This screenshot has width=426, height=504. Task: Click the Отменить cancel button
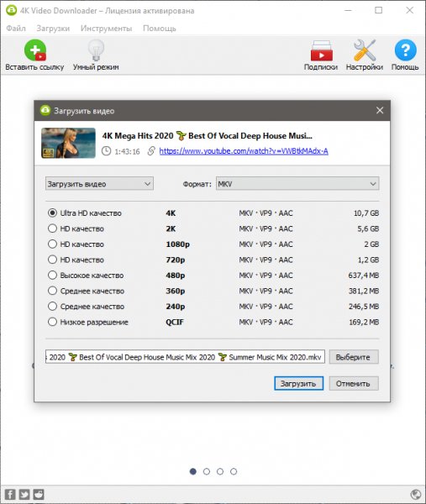tap(354, 384)
